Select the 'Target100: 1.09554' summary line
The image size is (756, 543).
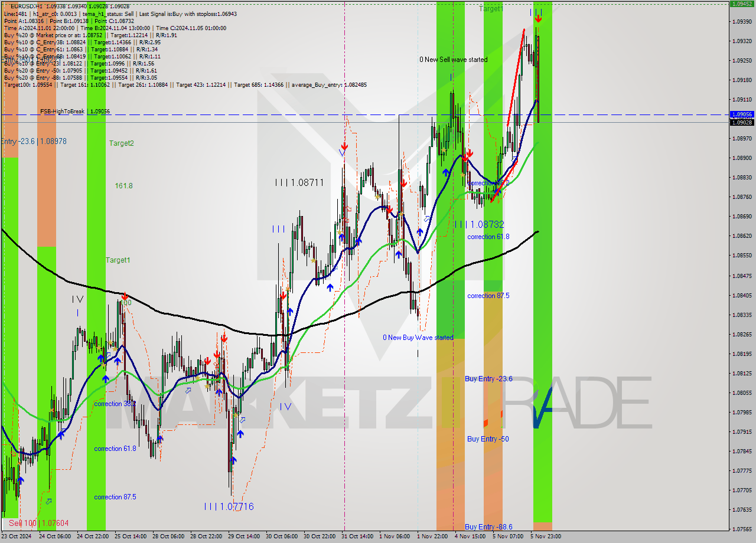(185, 84)
